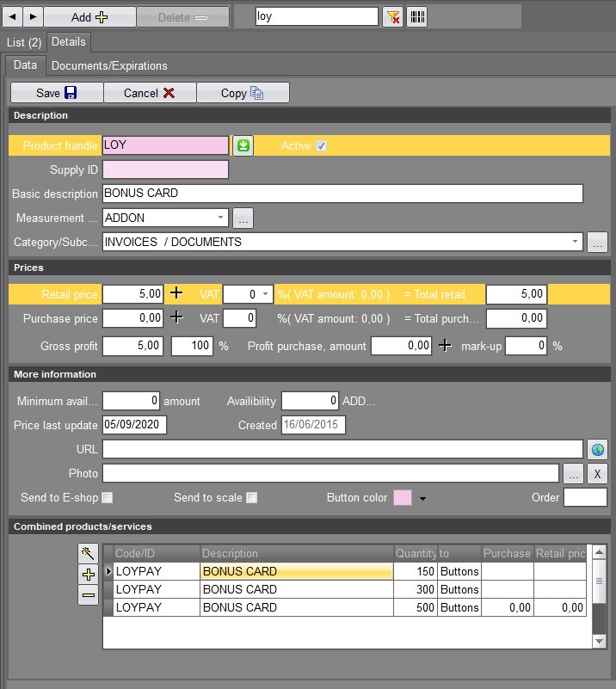Click the pink Button color swatch
This screenshot has width=616, height=689.
point(403,498)
